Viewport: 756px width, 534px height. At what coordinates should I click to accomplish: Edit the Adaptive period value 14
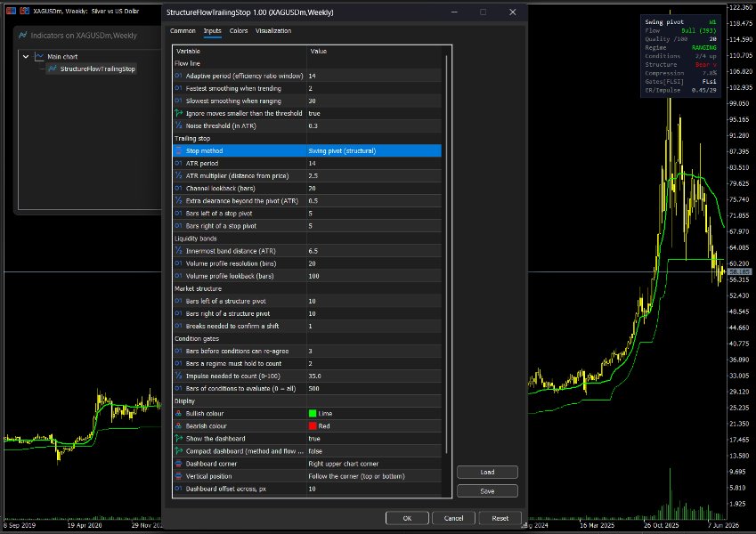tap(374, 76)
